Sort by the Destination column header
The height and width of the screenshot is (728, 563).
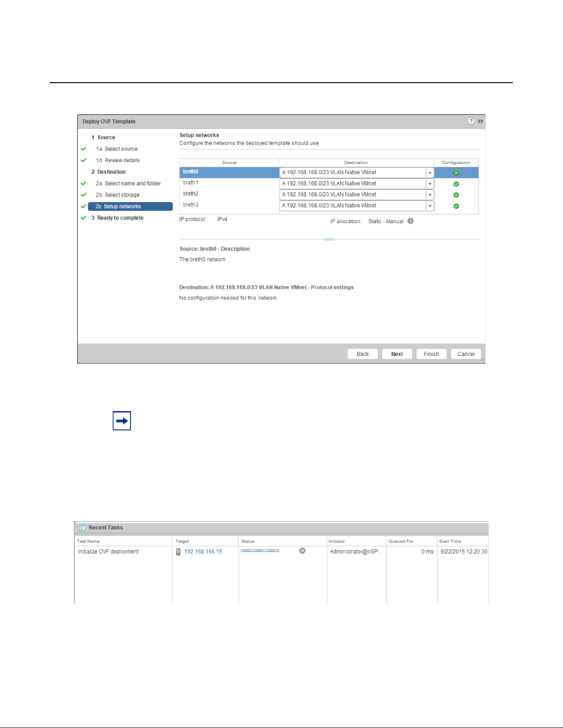(x=356, y=163)
